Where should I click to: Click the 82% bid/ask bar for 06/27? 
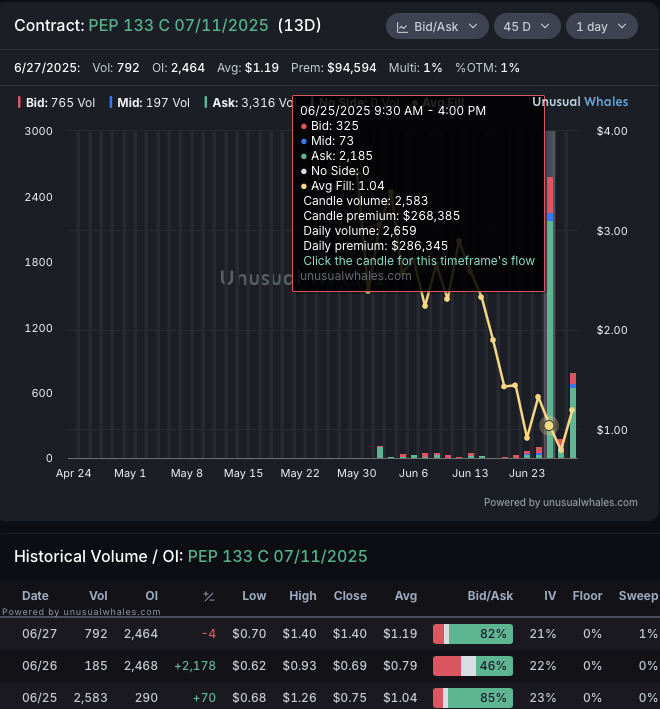click(x=473, y=633)
